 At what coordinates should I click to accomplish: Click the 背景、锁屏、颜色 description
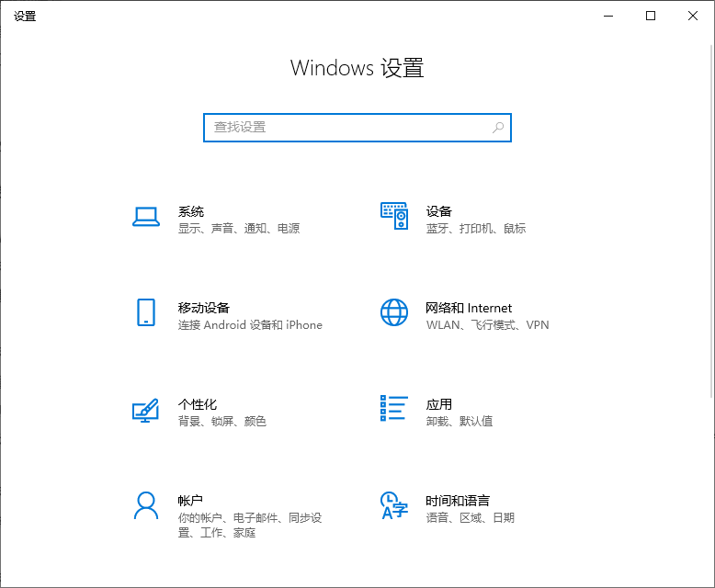tap(222, 421)
